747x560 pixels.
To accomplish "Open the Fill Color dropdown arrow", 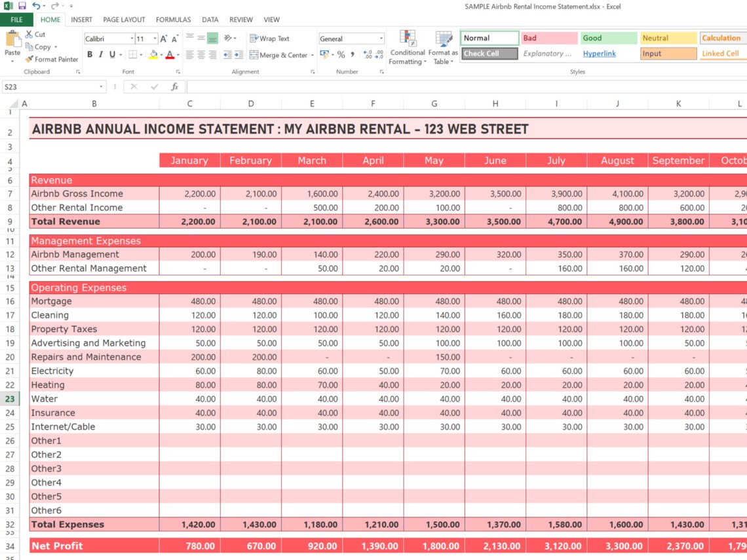I will 161,54.
